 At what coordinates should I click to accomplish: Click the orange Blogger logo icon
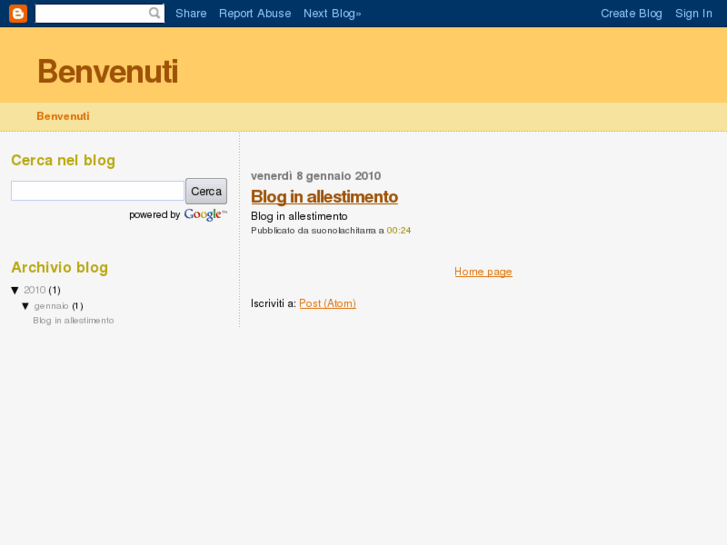point(18,13)
